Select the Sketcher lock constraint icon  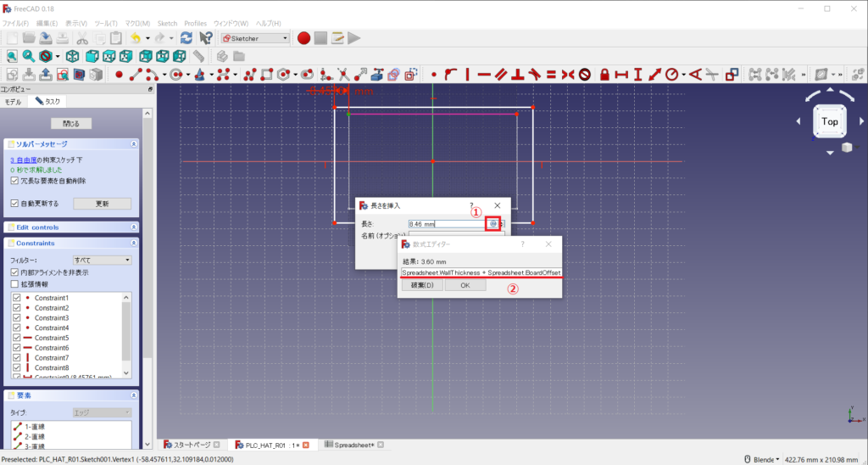point(604,75)
